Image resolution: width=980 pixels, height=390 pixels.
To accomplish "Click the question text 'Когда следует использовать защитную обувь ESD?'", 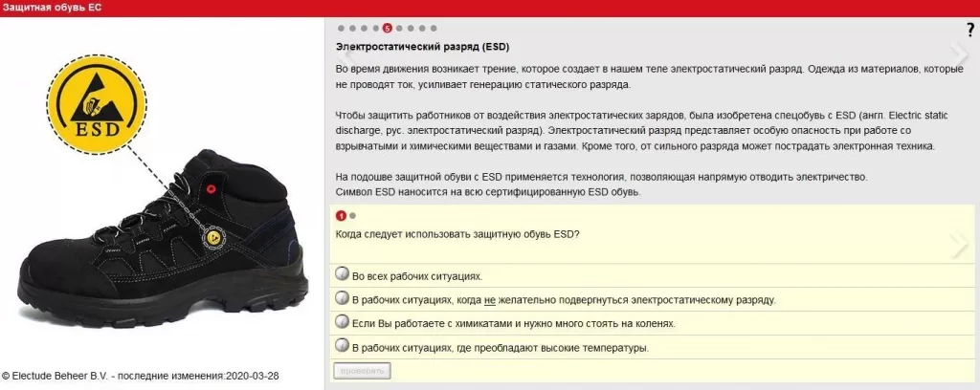I will (x=457, y=234).
